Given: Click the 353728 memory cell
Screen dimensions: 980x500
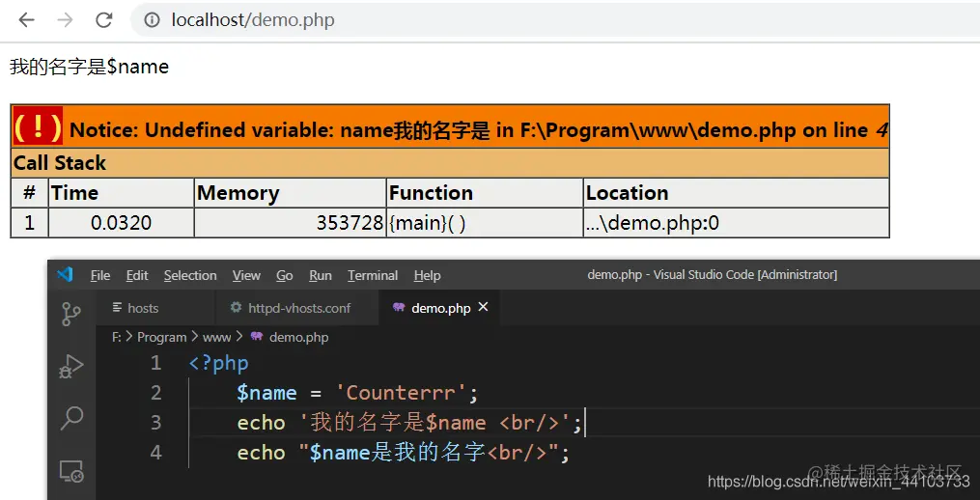Looking at the screenshot, I should click(290, 223).
